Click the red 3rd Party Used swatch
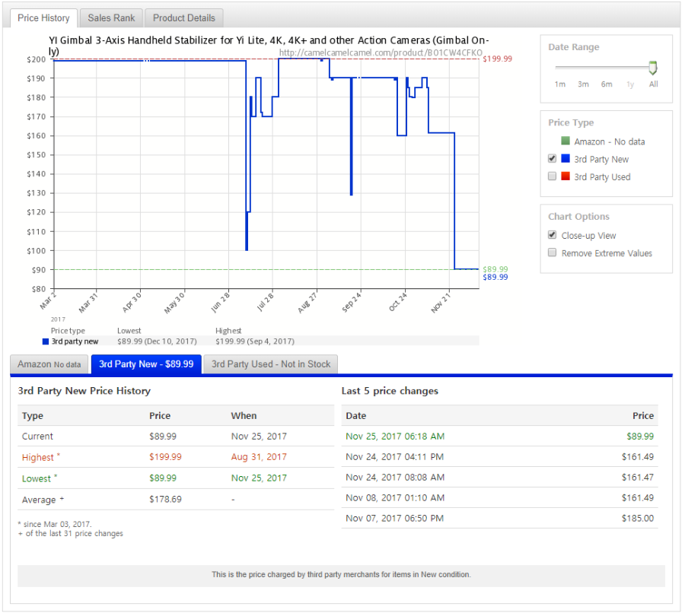The image size is (685, 616). [x=566, y=176]
